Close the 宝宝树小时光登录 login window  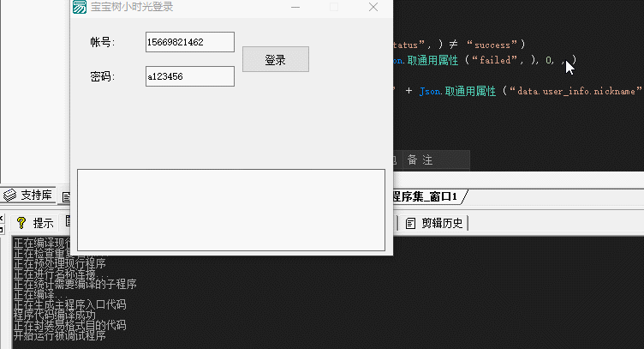[x=373, y=8]
